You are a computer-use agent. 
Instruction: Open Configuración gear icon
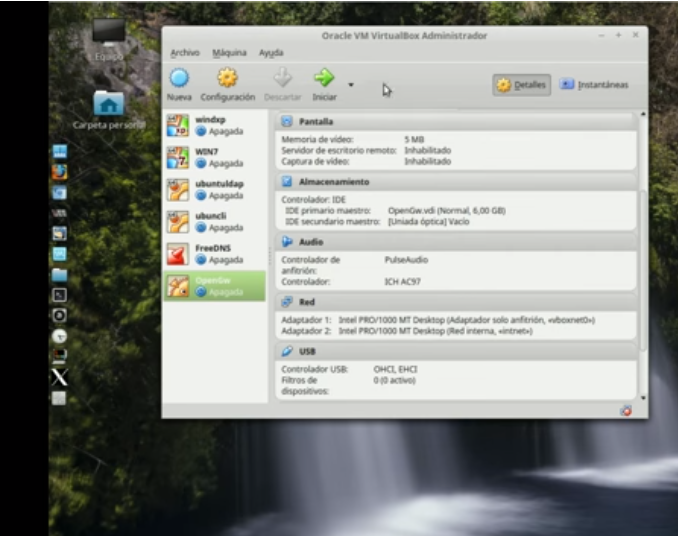point(227,79)
